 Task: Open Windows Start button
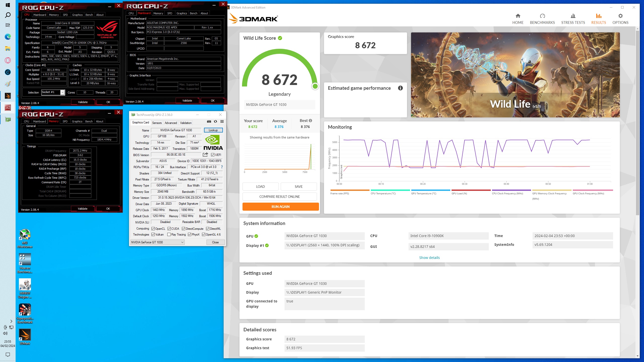(x=8, y=5)
